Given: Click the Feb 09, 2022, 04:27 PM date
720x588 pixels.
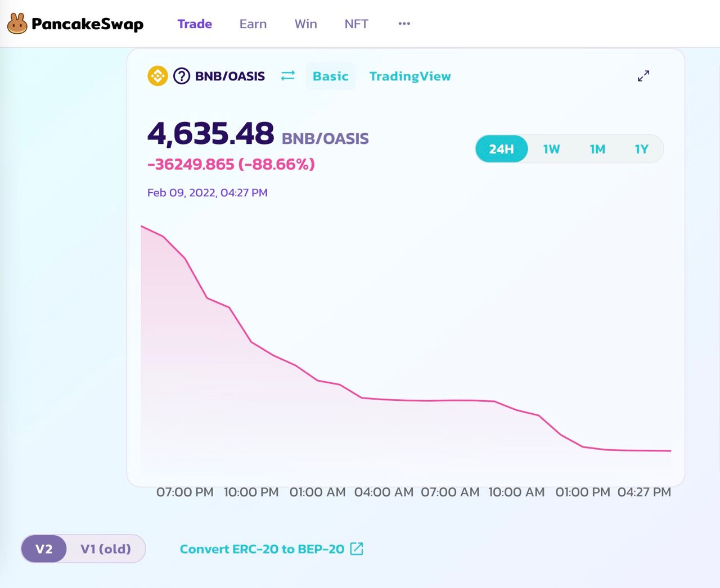Looking at the screenshot, I should click(208, 193).
